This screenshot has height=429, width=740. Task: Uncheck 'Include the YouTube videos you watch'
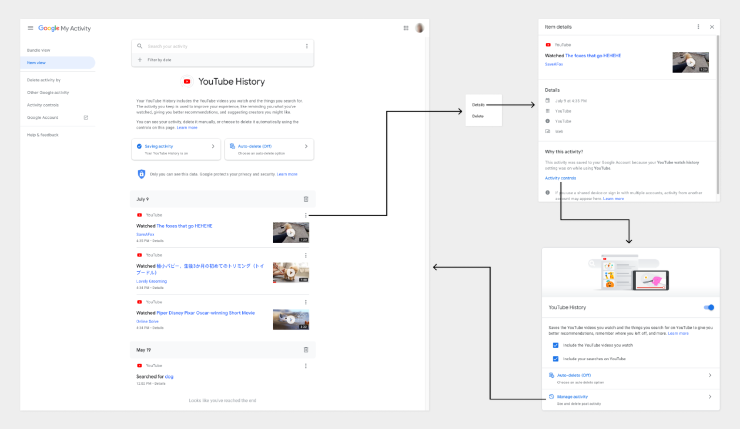pos(555,345)
